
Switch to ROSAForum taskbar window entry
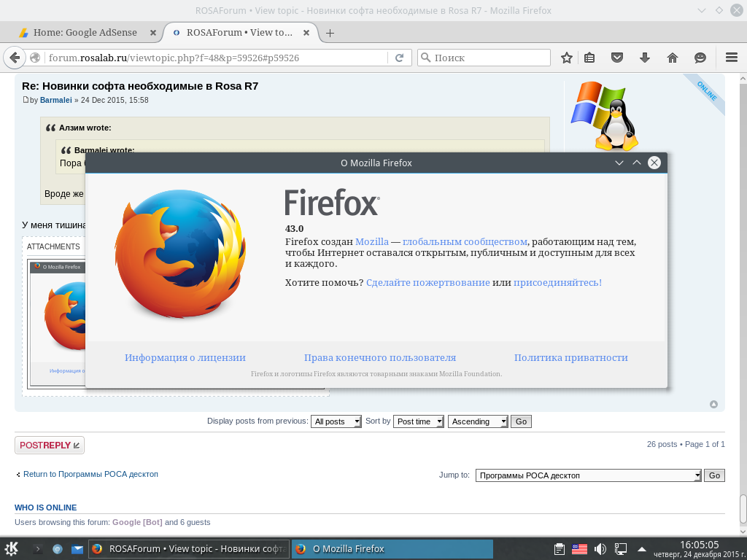point(190,549)
